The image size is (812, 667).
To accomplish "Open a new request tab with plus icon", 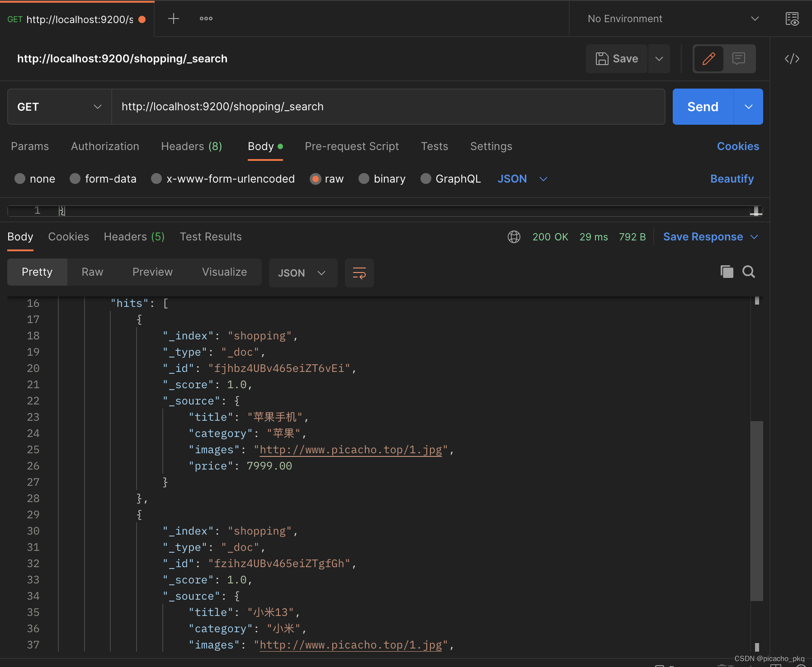I will pos(174,19).
